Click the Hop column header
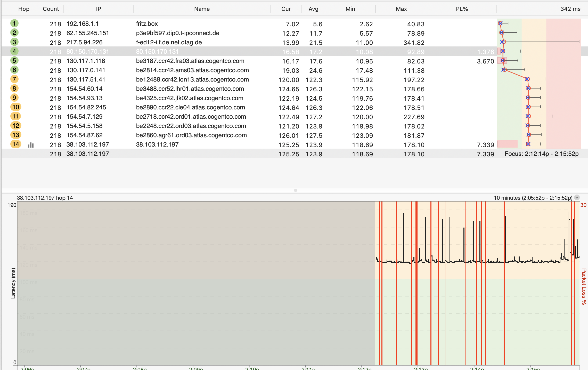The height and width of the screenshot is (370, 588). (x=24, y=9)
